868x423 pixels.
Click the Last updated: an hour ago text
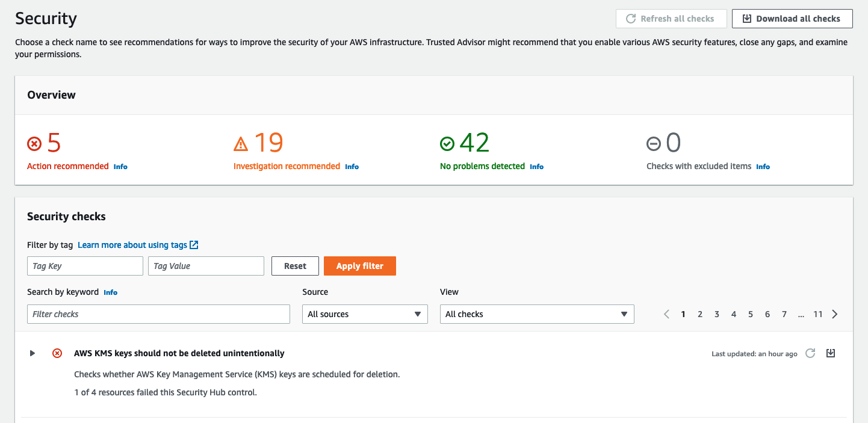tap(754, 354)
